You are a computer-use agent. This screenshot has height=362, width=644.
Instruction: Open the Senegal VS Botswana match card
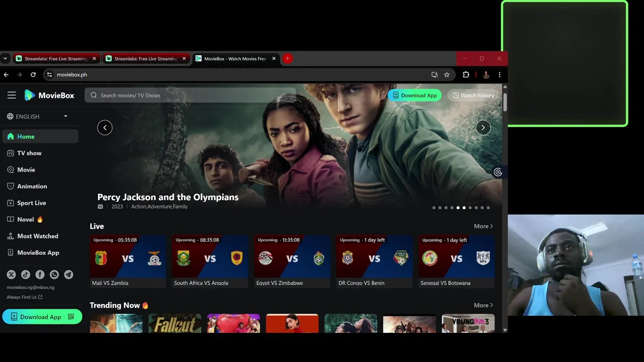(456, 261)
